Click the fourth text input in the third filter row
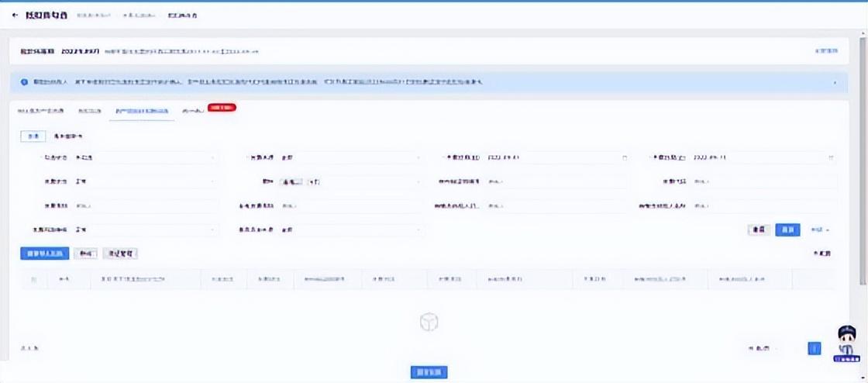This screenshot has height=383, width=868. (763, 205)
